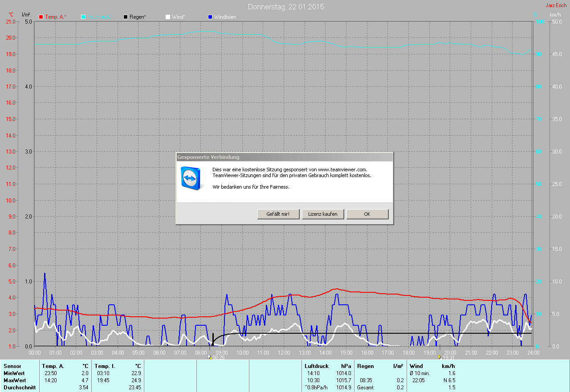Click the Jarz Erich label
The image size is (570, 392).
tap(556, 5)
